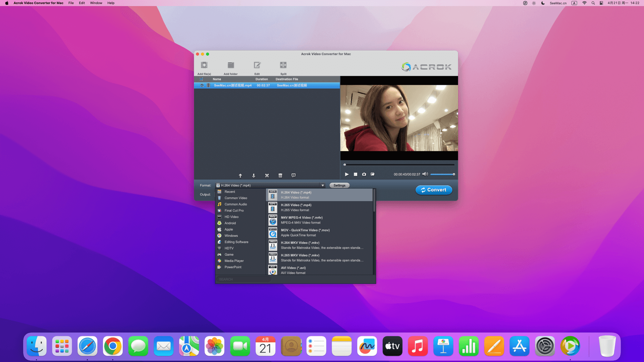Viewport: 644px width, 362px height.
Task: Take a snapshot with the camera icon
Action: [x=364, y=174]
